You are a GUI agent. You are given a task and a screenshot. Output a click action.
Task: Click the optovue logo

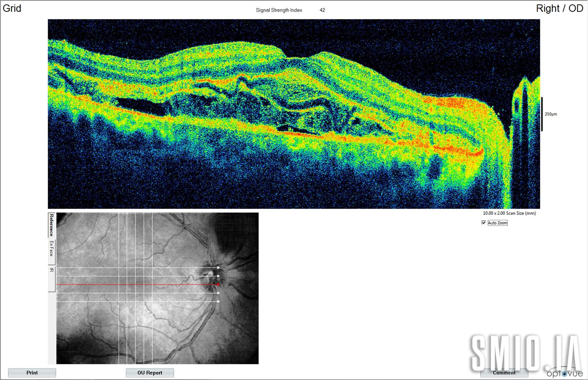coord(564,373)
